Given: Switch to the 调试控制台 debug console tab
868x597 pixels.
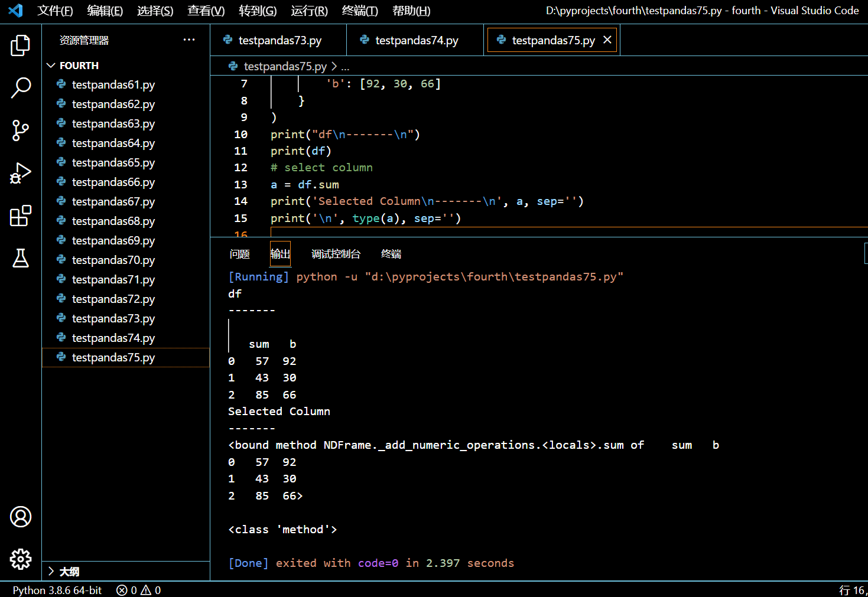Looking at the screenshot, I should pyautogui.click(x=336, y=254).
